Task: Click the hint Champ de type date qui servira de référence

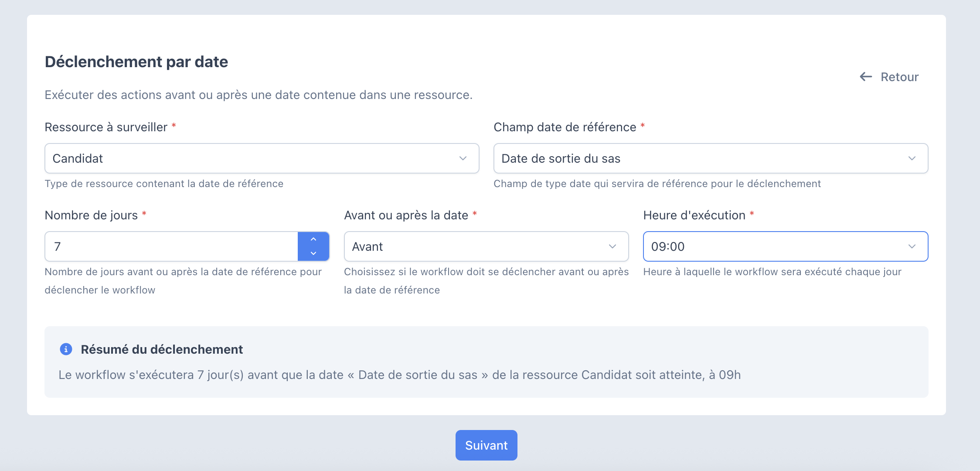Action: (657, 184)
